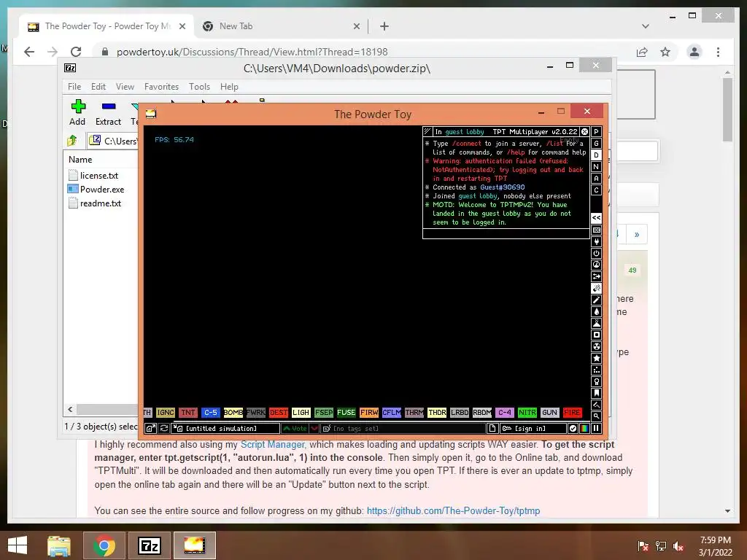This screenshot has height=560, width=747.
Task: Create new blank simulation (page icon)
Action: click(x=492, y=428)
